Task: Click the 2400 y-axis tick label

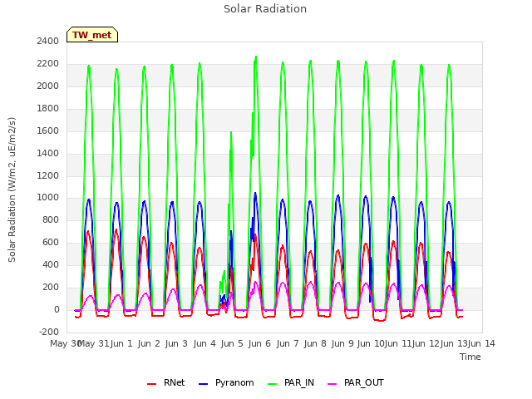Action: pos(48,41)
